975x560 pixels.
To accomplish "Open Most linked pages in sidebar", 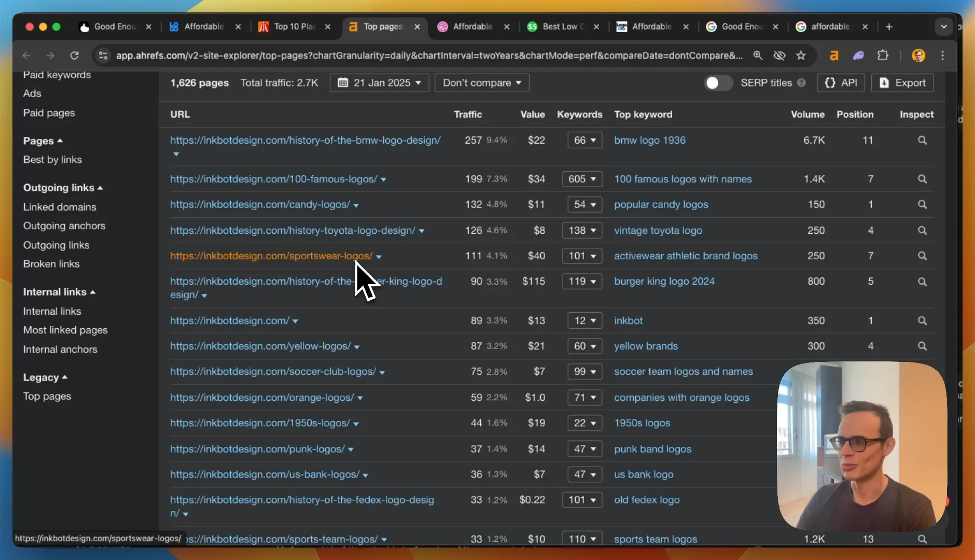I will [x=65, y=330].
